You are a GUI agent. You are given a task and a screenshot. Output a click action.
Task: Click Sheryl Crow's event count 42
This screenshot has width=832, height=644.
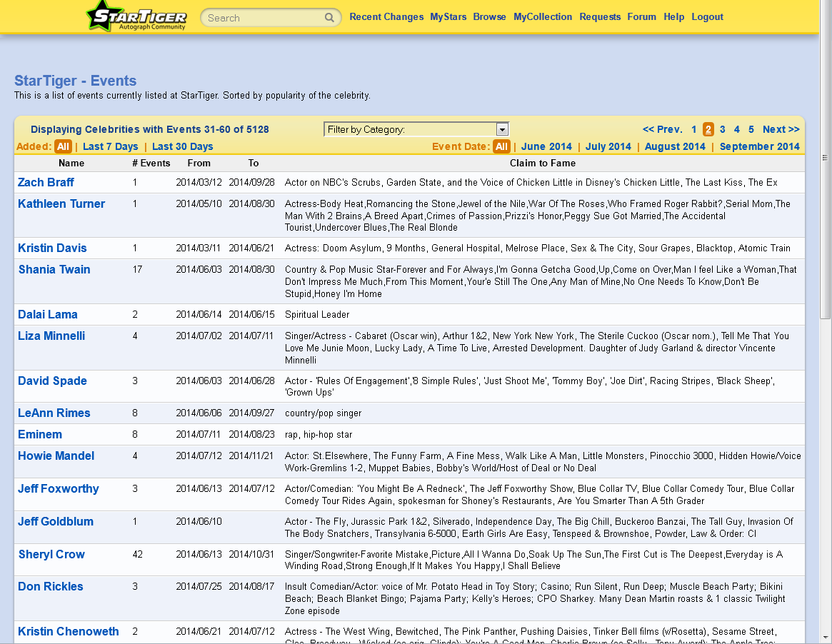137,554
